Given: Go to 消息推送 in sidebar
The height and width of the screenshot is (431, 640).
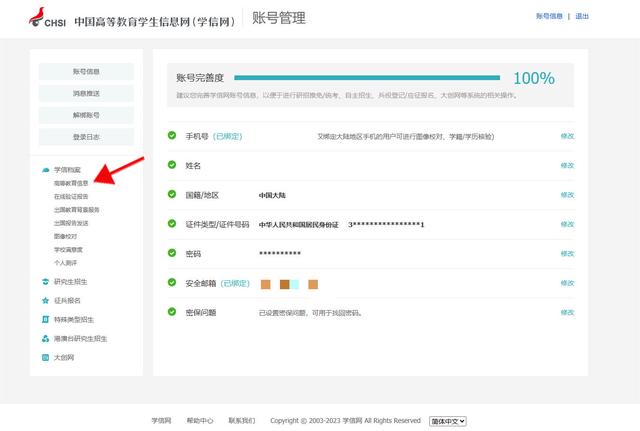Looking at the screenshot, I should point(86,94).
